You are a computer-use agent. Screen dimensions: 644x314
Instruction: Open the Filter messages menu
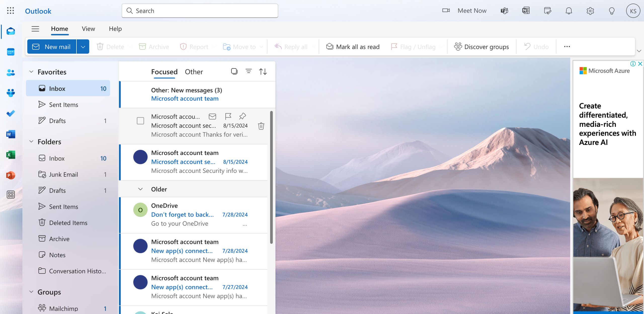(249, 71)
